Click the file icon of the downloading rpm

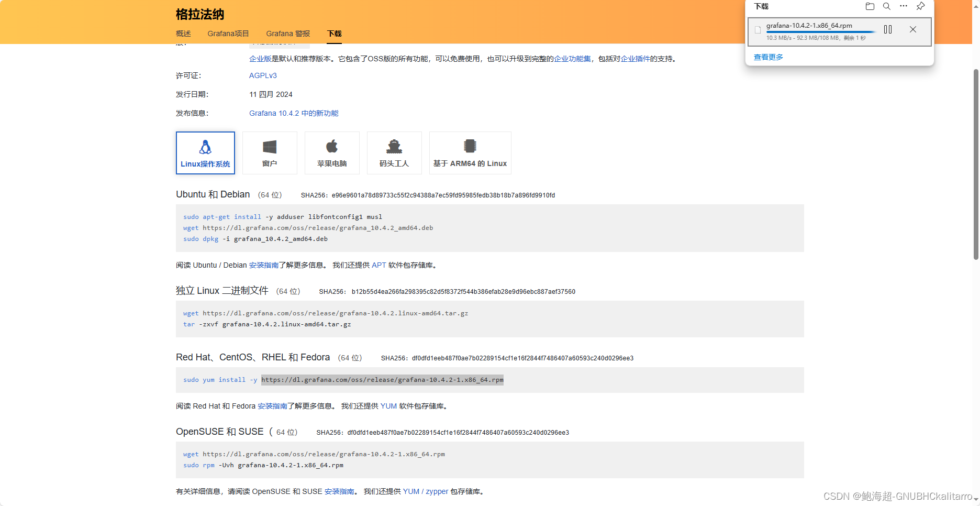pos(758,30)
